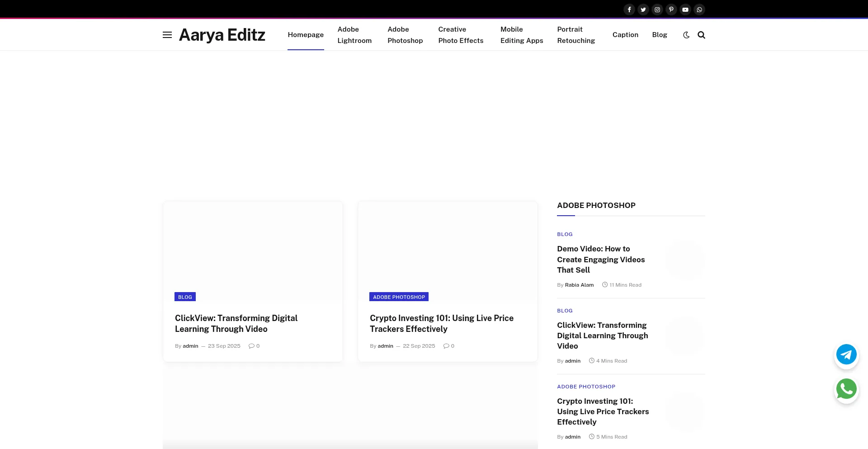Navigate to the Caption menu item
Viewport: 868px width, 449px height.
625,35
